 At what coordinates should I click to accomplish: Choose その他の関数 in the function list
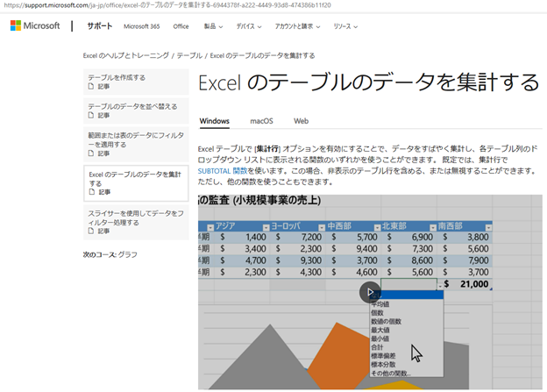coord(407,374)
